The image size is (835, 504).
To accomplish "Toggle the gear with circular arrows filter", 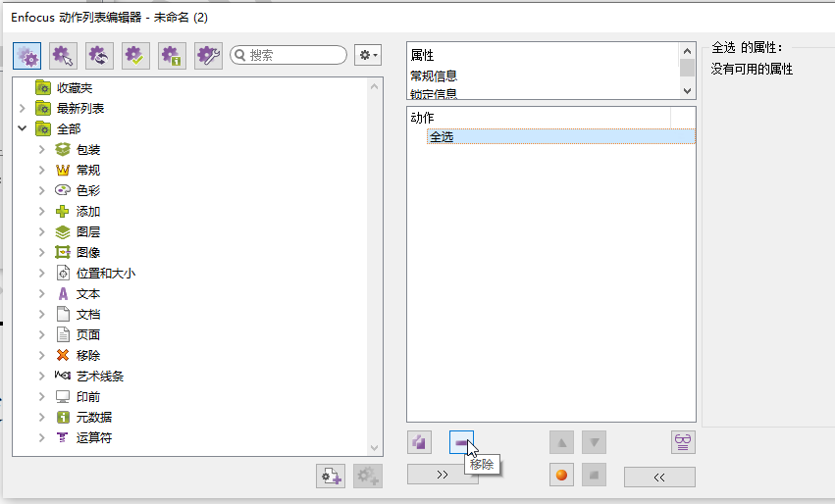I will 99,56.
